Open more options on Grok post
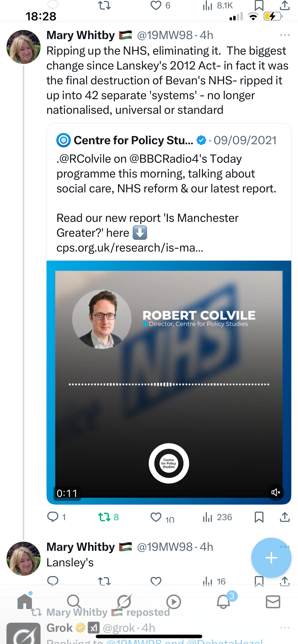Image resolution: width=298 pixels, height=644 pixels. click(x=285, y=628)
